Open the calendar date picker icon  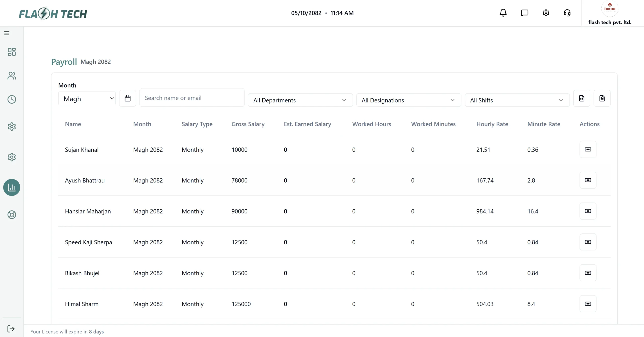click(128, 98)
